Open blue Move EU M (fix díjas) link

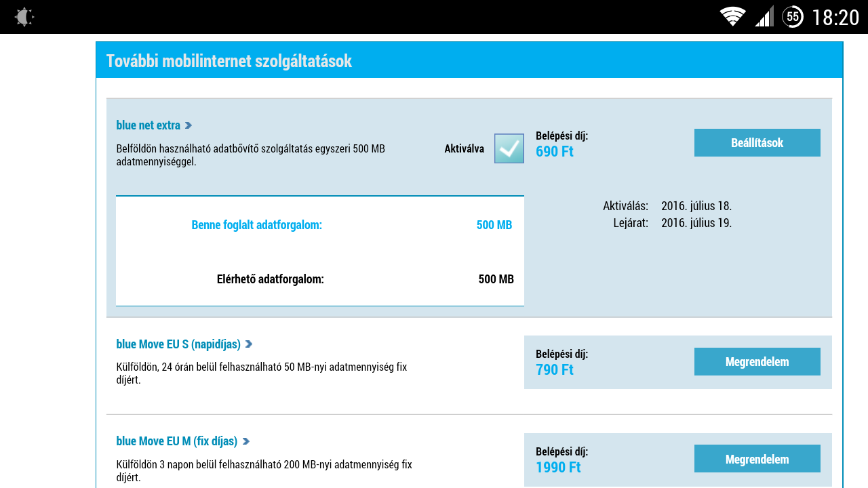coord(176,441)
